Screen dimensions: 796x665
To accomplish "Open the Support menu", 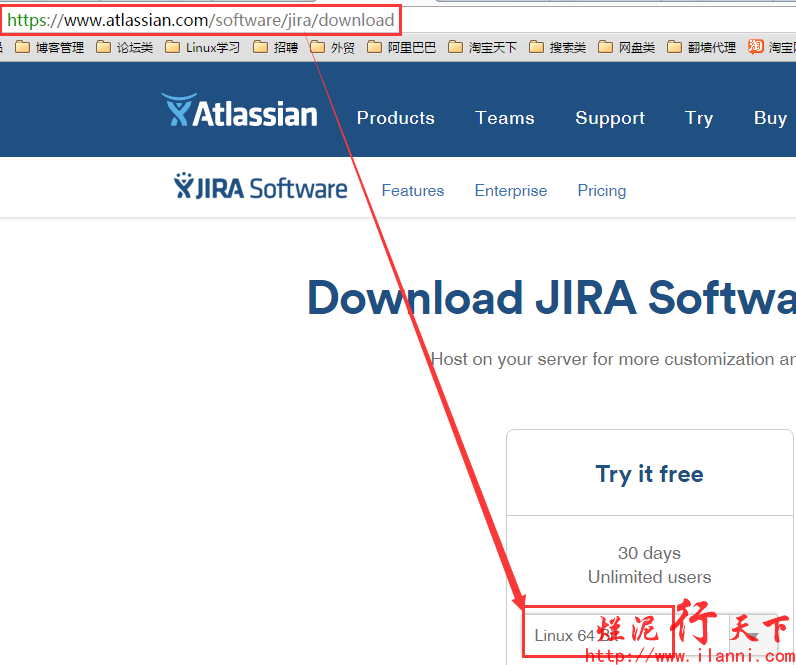I will click(x=610, y=118).
